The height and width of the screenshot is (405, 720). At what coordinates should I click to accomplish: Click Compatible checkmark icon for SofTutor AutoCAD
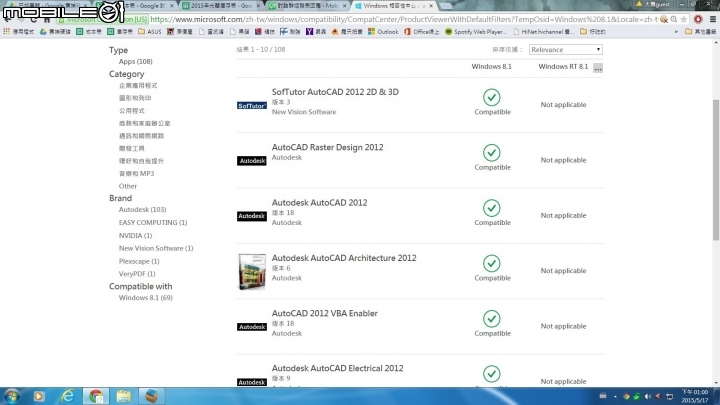tap(492, 97)
